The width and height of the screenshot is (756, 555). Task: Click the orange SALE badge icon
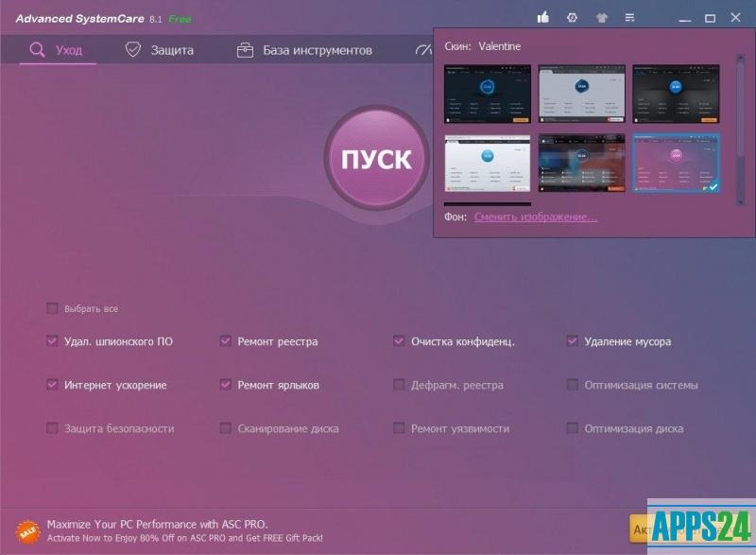(x=28, y=531)
